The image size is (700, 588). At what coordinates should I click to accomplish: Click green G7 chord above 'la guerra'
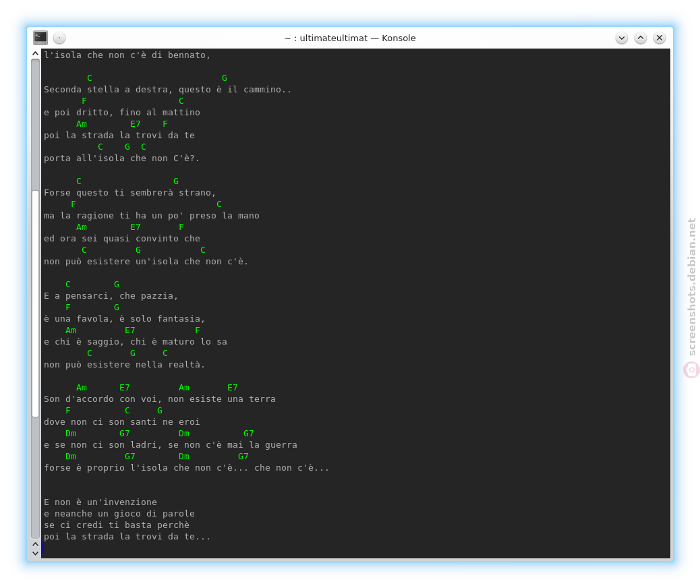click(x=249, y=433)
